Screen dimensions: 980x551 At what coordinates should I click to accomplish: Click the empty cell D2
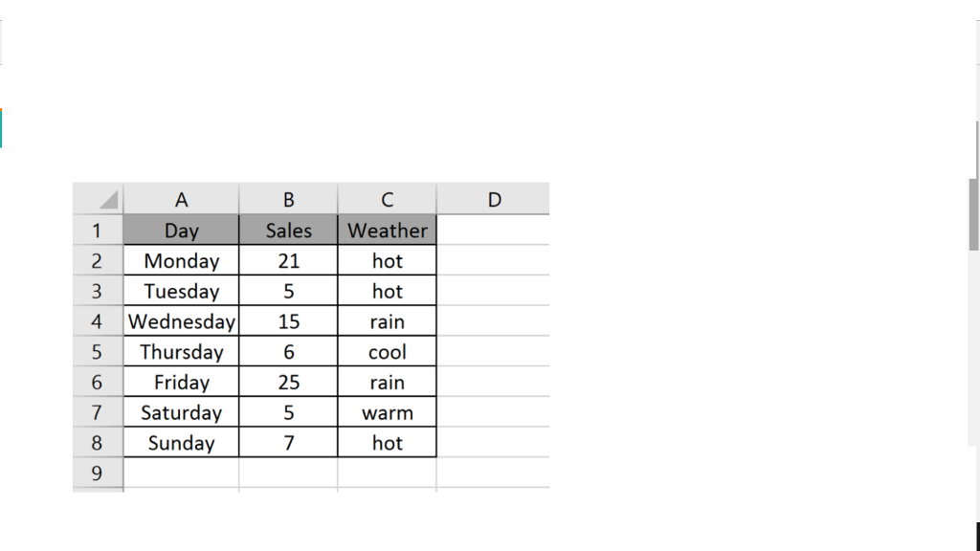tap(494, 260)
